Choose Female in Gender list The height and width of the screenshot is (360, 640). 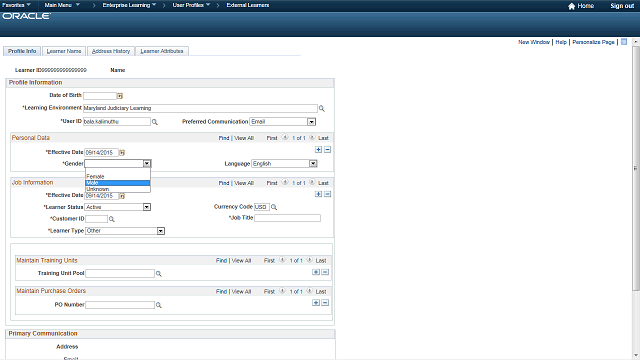pyautogui.click(x=118, y=177)
